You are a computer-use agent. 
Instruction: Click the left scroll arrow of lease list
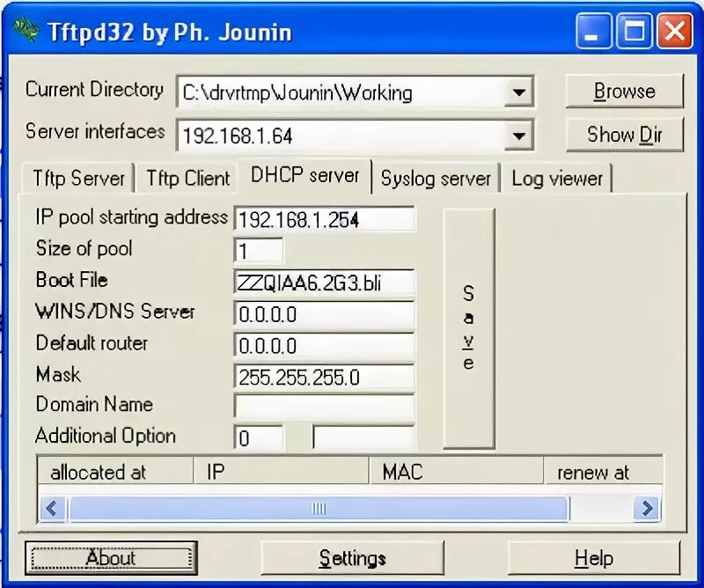[52, 509]
